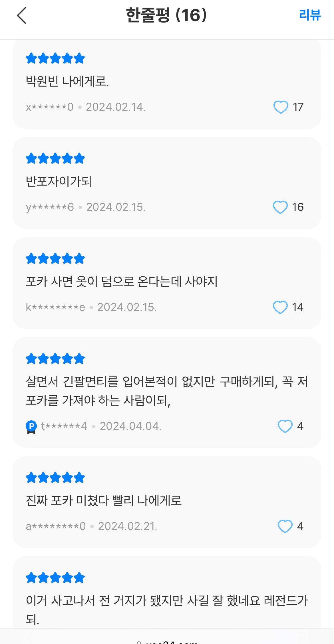The height and width of the screenshot is (644, 334).
Task: Tap heart icon showing 16 likes
Action: point(280,207)
